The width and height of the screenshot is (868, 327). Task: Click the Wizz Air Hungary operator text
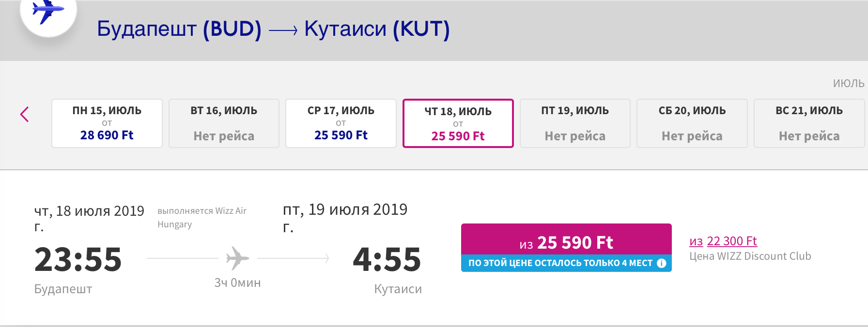202,217
